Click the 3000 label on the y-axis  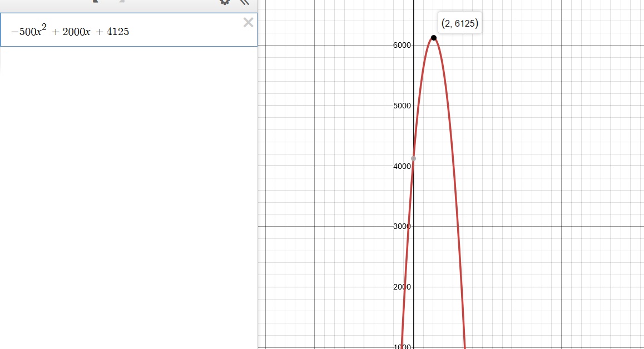[x=402, y=226]
